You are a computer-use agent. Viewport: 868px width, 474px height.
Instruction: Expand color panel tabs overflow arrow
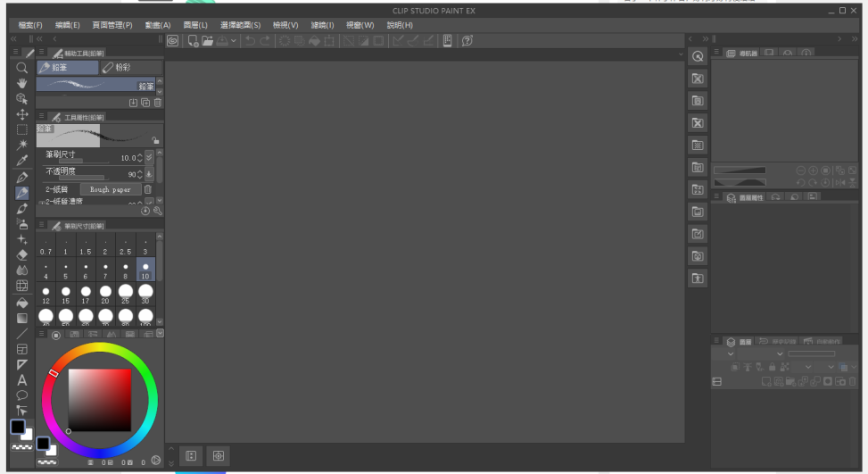(160, 333)
